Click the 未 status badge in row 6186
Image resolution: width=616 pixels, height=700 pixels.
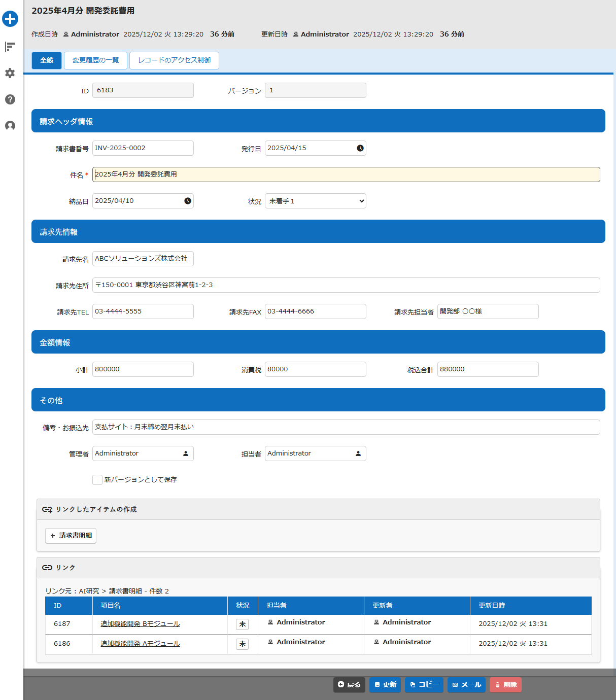tap(243, 644)
